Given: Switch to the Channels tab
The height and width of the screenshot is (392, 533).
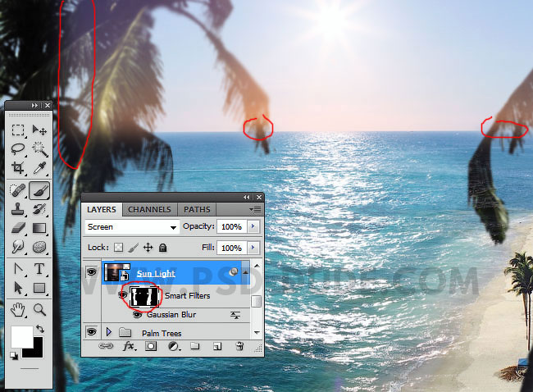Looking at the screenshot, I should [x=149, y=209].
